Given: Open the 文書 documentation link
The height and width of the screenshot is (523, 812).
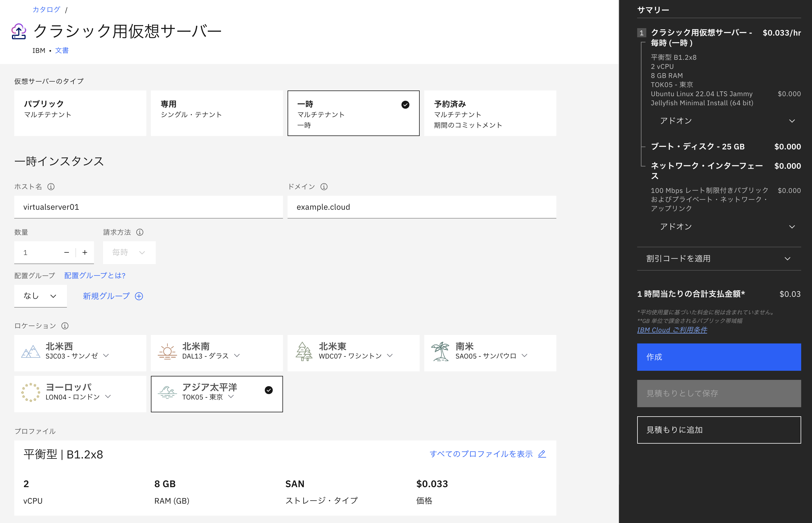Looking at the screenshot, I should tap(62, 50).
